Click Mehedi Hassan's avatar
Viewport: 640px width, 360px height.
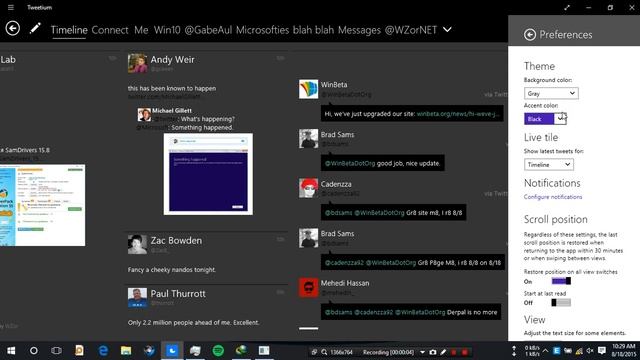(x=308, y=287)
